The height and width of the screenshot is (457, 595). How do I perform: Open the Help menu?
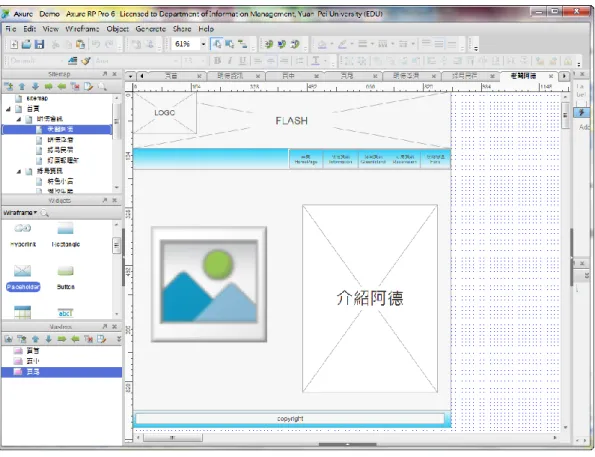point(206,29)
